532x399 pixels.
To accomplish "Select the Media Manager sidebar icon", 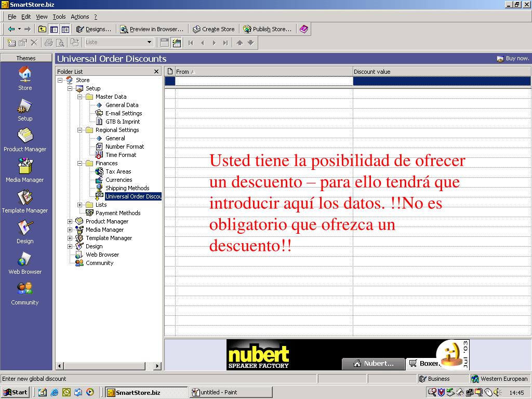I will coord(25,166).
